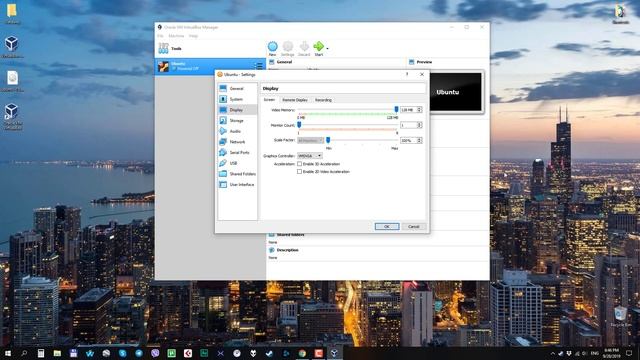Click the Video Memory spinbox arrows
This screenshot has width=640, height=360.
(420, 110)
